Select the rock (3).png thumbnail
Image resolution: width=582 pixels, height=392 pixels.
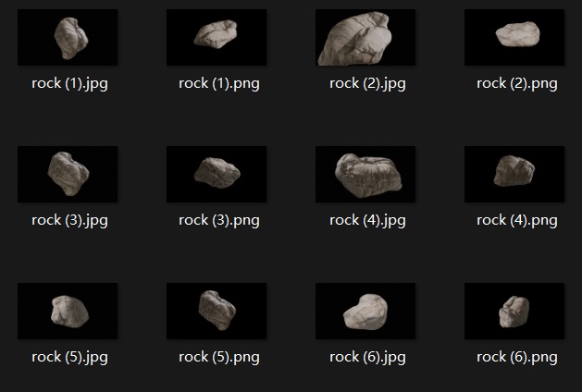[217, 175]
